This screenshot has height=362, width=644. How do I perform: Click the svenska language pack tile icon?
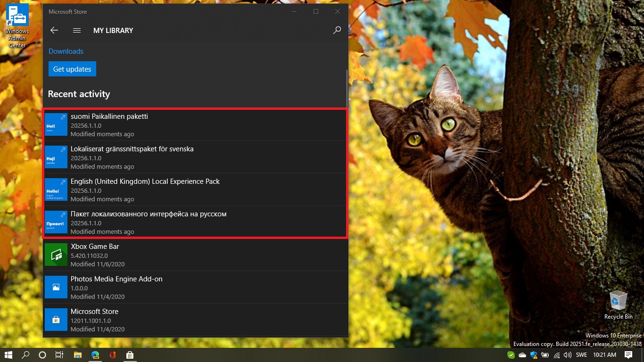(56, 157)
